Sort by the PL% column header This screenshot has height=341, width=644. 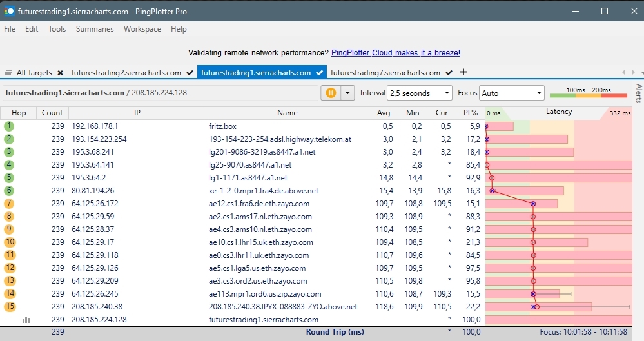471,113
